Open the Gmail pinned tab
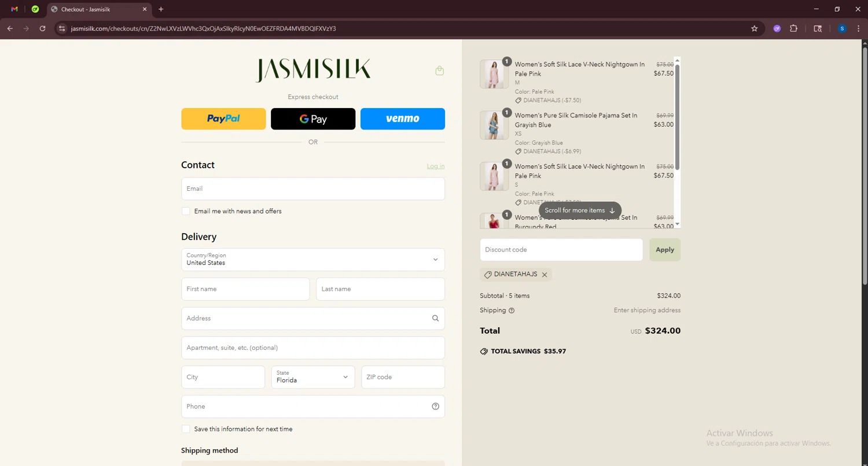The image size is (868, 466). 14,9
